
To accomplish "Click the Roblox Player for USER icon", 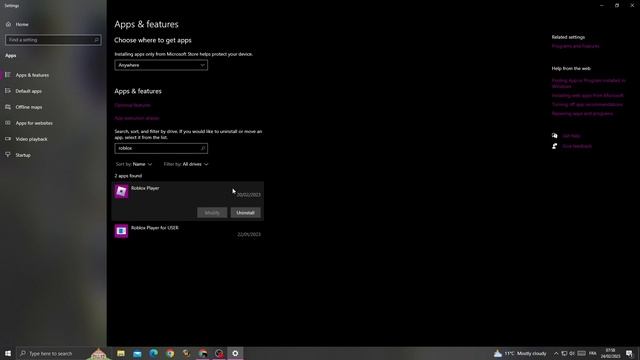I will coord(121,231).
